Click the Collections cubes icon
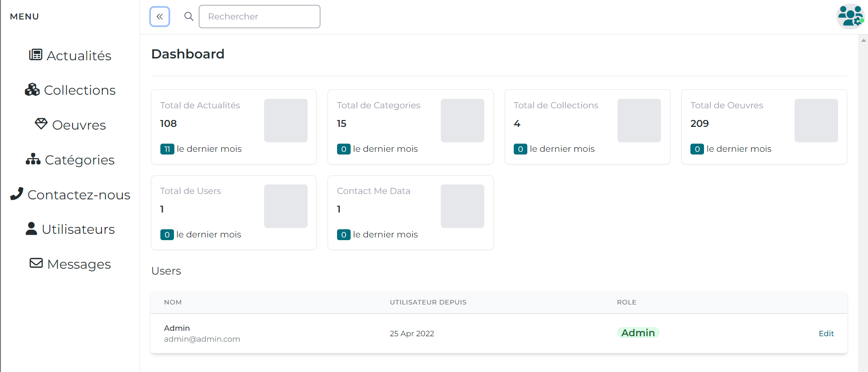Viewport: 868px width, 372px height. coord(32,90)
